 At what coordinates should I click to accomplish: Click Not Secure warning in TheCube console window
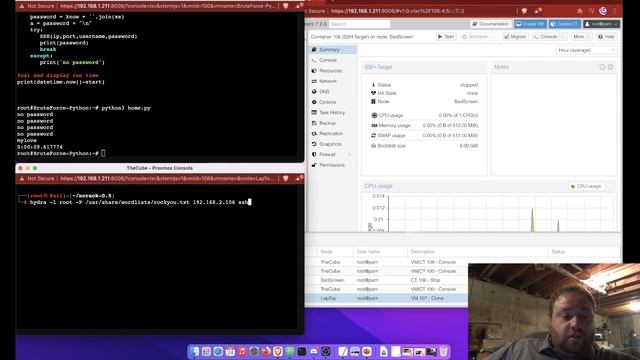pyautogui.click(x=37, y=178)
